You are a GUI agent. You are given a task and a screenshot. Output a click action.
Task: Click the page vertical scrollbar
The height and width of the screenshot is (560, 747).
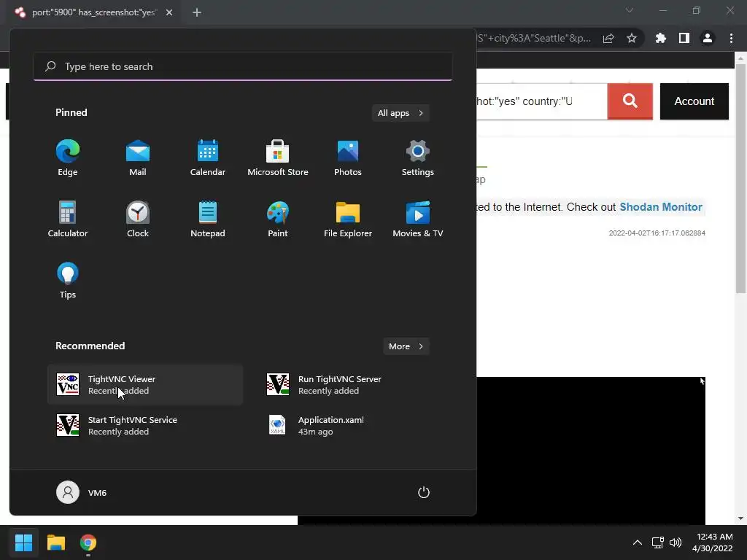(x=740, y=179)
